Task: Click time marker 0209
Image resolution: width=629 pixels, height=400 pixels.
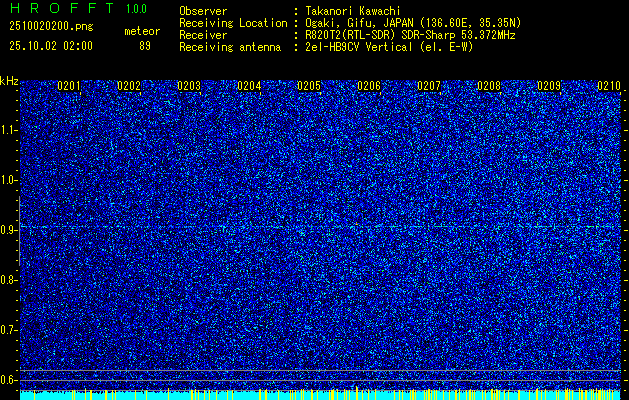Action: [549, 86]
